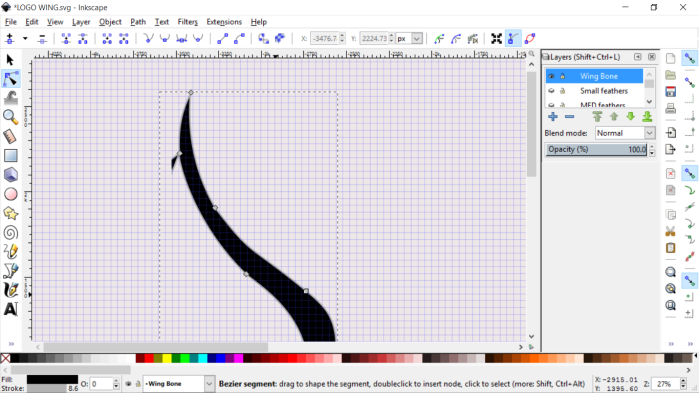Click the cyan palette swatch

[x=202, y=358]
